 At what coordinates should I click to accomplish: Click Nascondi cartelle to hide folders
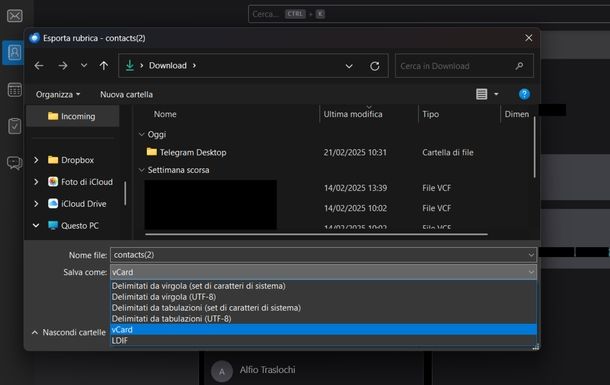(x=68, y=332)
